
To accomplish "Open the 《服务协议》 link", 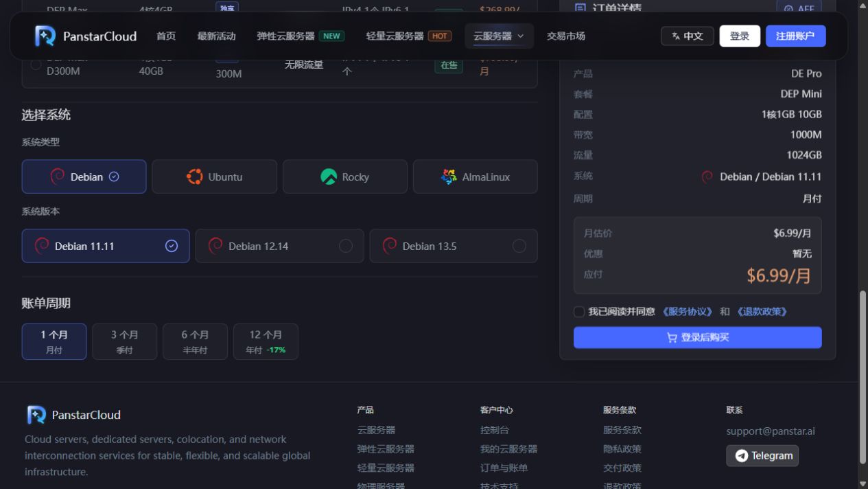I will click(688, 312).
